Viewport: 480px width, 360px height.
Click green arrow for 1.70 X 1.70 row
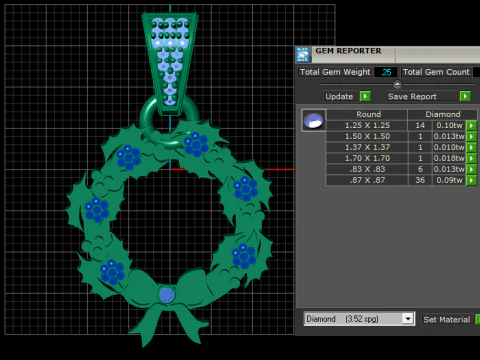coord(471,159)
